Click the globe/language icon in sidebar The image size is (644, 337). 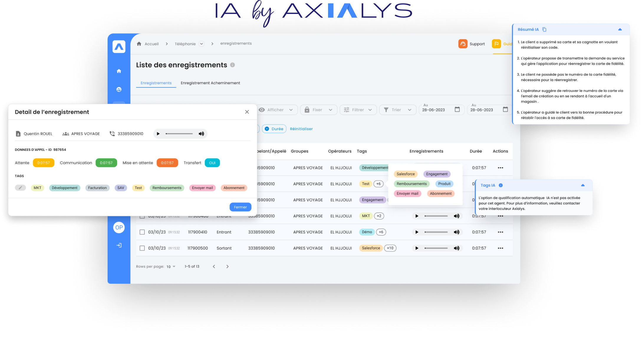[x=119, y=89]
